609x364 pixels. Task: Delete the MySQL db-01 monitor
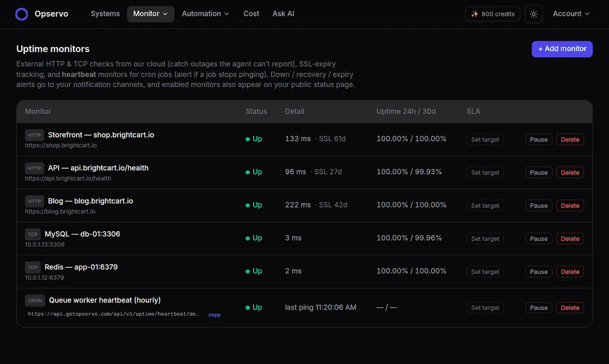tap(570, 239)
